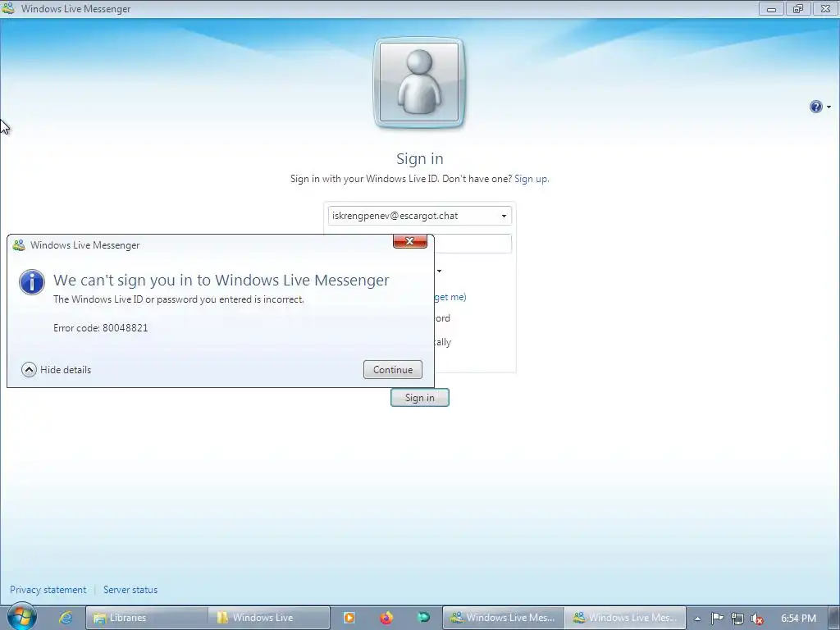
Task: Click the muted volume tray icon
Action: (x=757, y=619)
